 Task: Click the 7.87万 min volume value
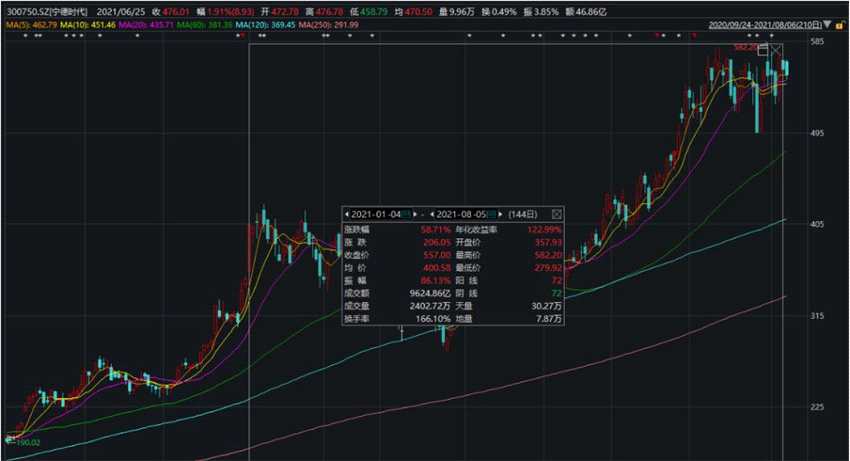pos(549,319)
